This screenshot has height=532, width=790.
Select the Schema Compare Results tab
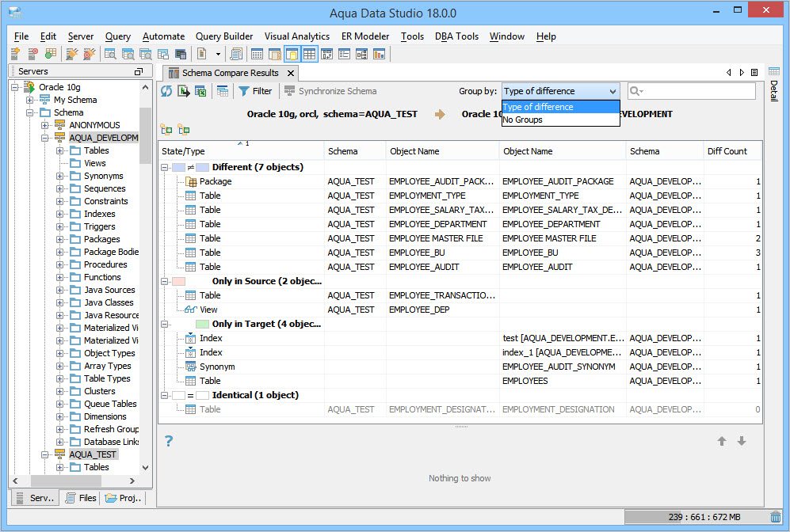coord(231,73)
